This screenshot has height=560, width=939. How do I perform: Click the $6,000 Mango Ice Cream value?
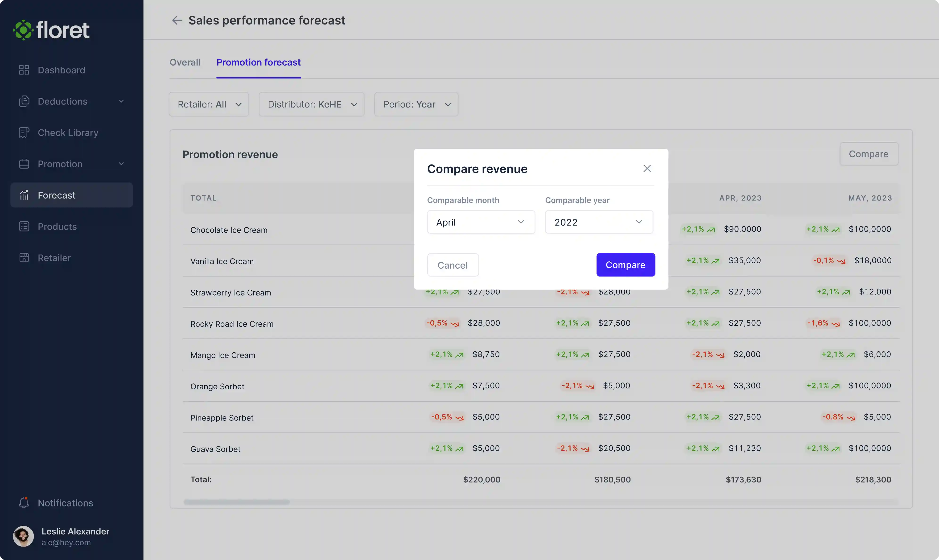pos(877,354)
